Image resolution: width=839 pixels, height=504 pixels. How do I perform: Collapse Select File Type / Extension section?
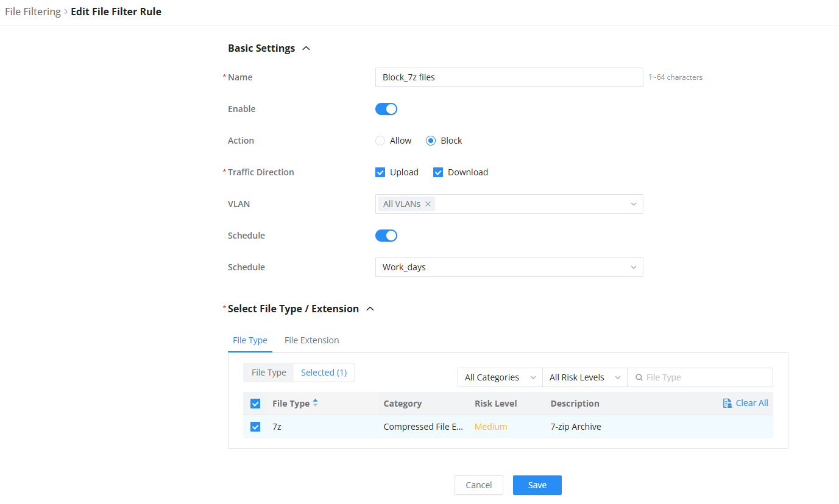pyautogui.click(x=370, y=309)
